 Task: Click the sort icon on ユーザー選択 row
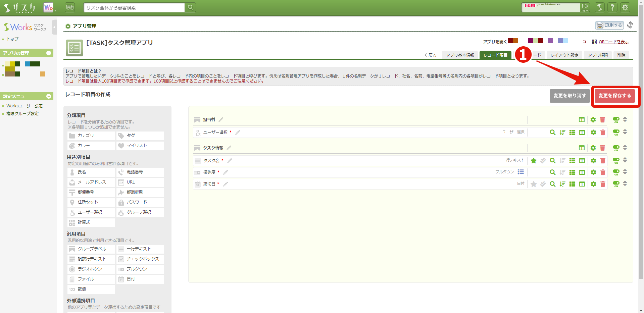(x=563, y=132)
